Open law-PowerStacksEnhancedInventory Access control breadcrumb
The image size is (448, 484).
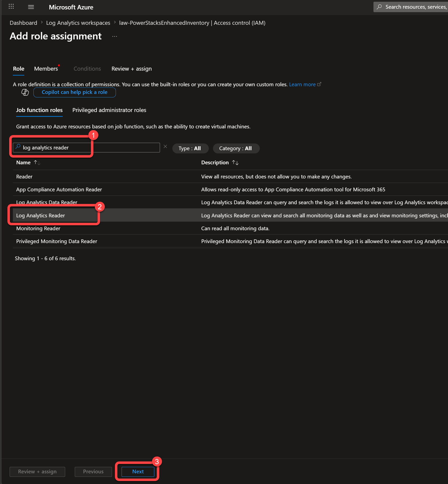pyautogui.click(x=192, y=23)
